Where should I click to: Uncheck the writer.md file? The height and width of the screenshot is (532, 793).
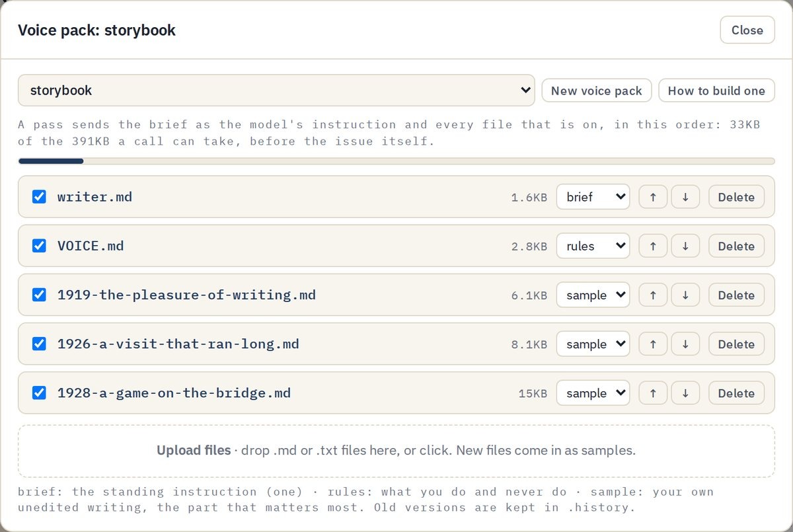pyautogui.click(x=39, y=196)
